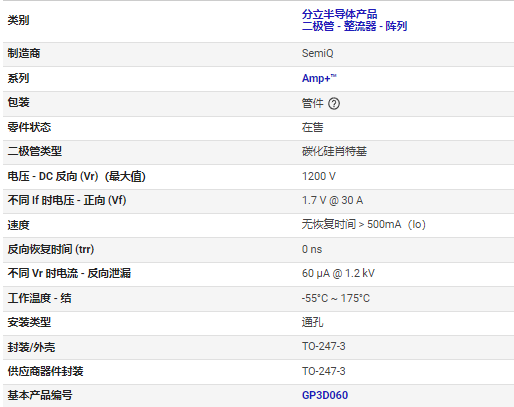This screenshot has width=514, height=407.
Task: Click the 1.7 V @ 30 A value
Action: [x=332, y=200]
